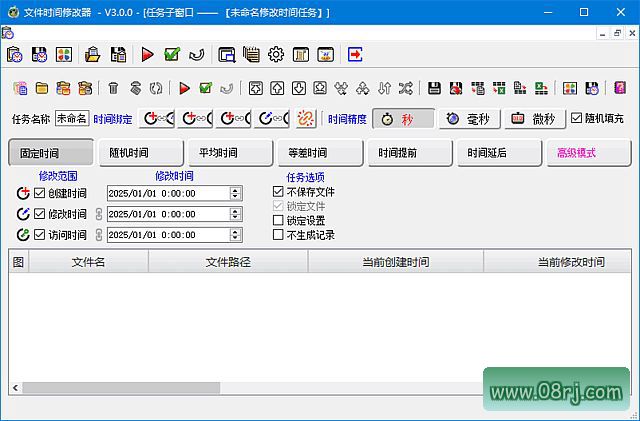The image size is (640, 421).
Task: Select 秒 time precision
Action: (x=404, y=119)
